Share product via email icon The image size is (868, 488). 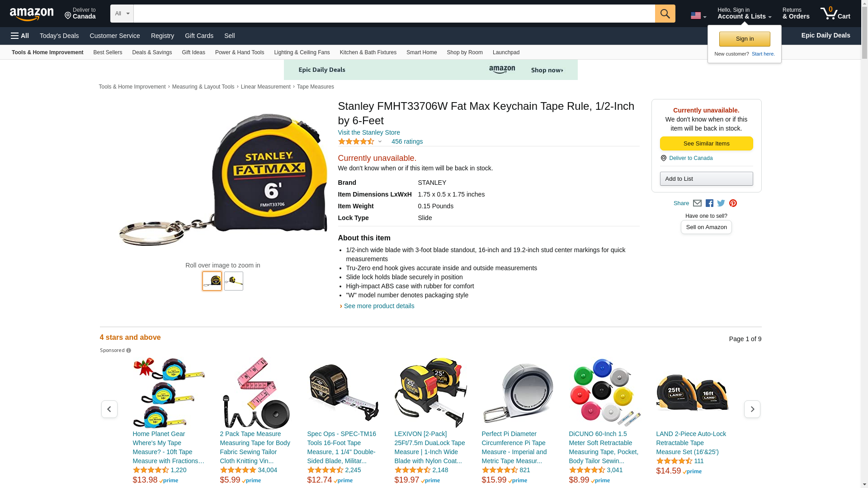[697, 203]
